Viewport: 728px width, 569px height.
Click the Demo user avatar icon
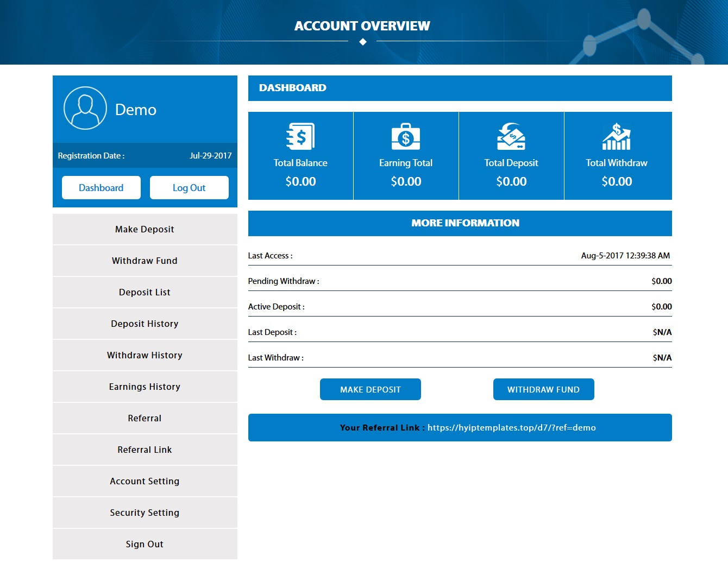(85, 108)
